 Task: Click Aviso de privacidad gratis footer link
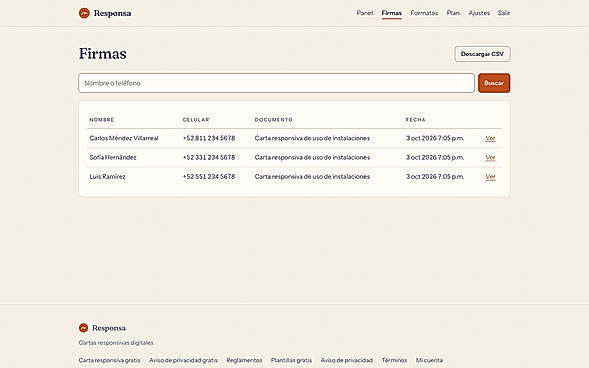[x=183, y=360]
